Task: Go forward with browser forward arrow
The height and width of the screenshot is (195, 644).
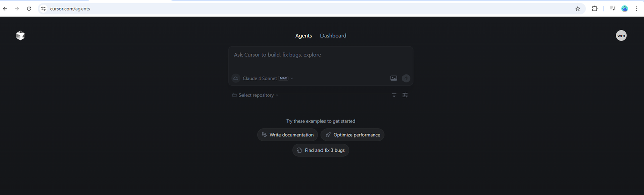Action: 17,9
